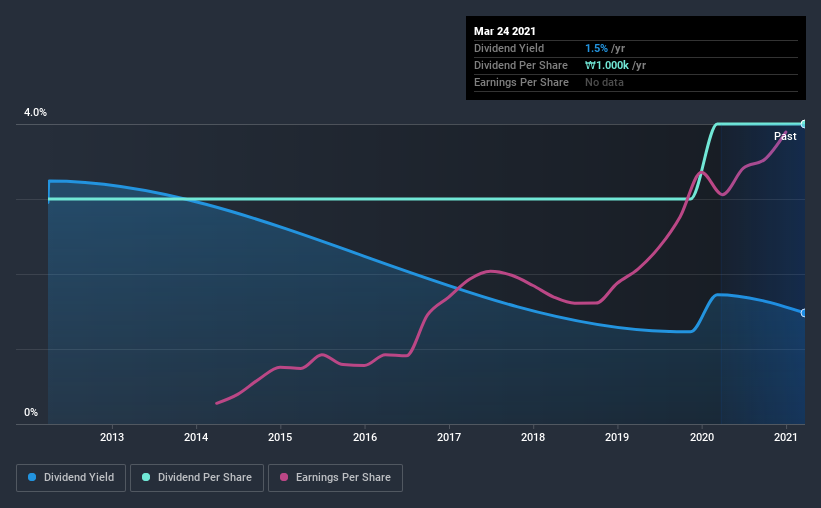Toggle the Dividend Per Share legend button
Image resolution: width=821 pixels, height=508 pixels.
[197, 478]
